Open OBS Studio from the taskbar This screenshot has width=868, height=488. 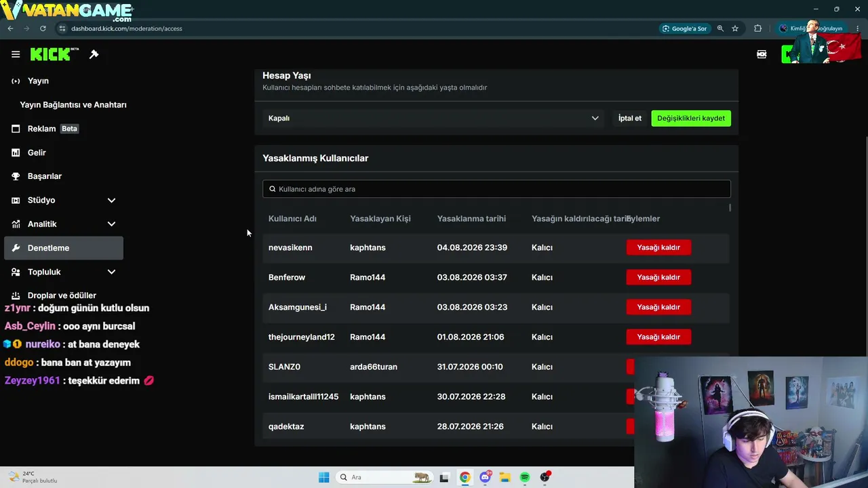545,477
